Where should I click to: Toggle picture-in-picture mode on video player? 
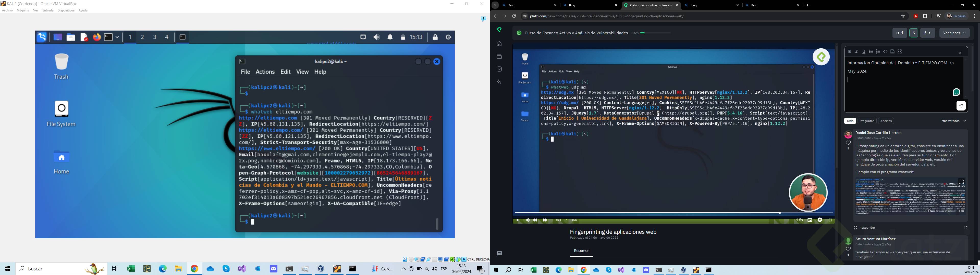click(x=810, y=220)
